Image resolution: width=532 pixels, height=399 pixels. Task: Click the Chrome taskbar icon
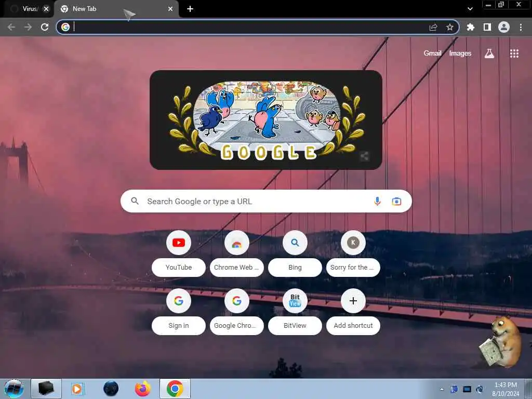point(175,389)
